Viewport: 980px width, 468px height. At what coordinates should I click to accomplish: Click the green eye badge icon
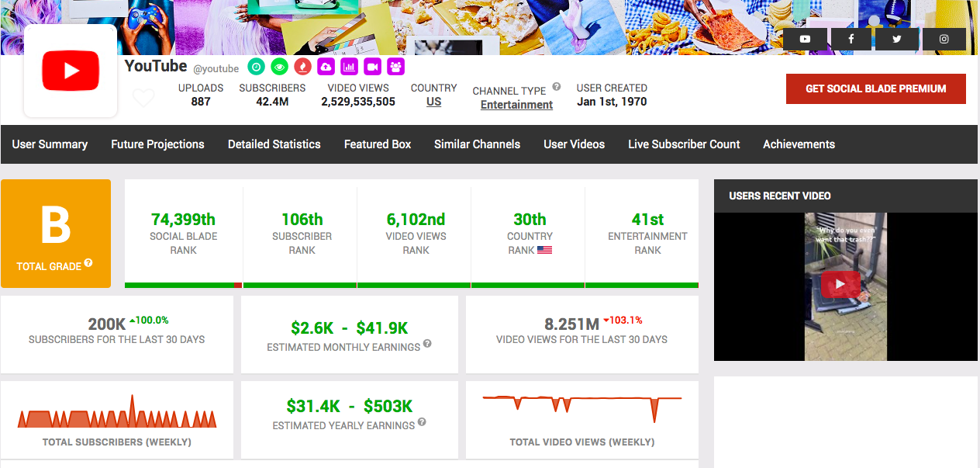[x=280, y=67]
